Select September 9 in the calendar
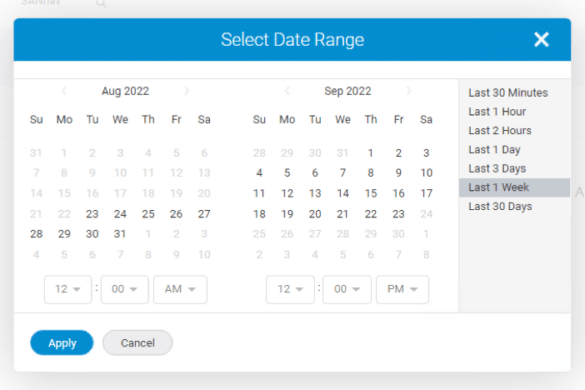Viewport: 585px width, 390px height. coord(398,173)
